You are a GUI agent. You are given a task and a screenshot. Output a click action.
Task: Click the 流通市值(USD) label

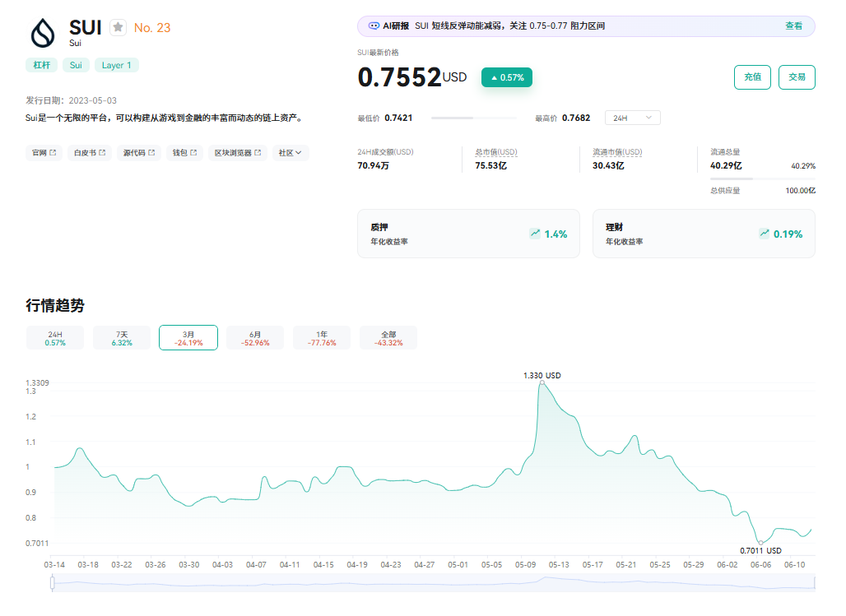pyautogui.click(x=617, y=152)
